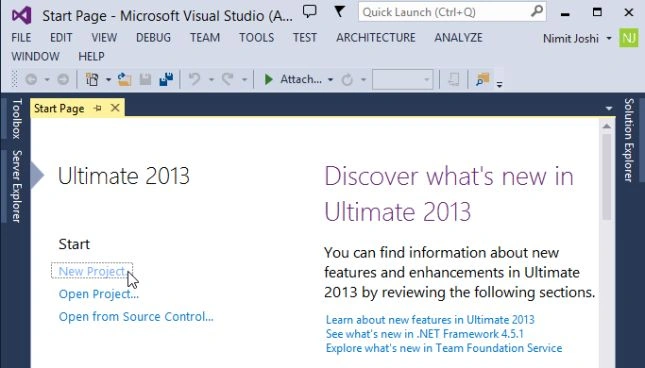Expand the Undo history dropdown
This screenshot has height=368, width=645.
[211, 80]
